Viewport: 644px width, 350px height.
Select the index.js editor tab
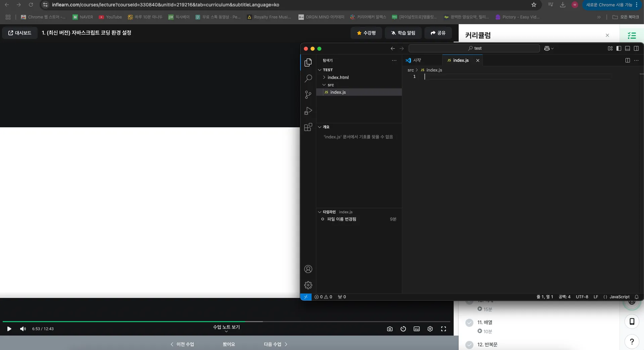(461, 60)
